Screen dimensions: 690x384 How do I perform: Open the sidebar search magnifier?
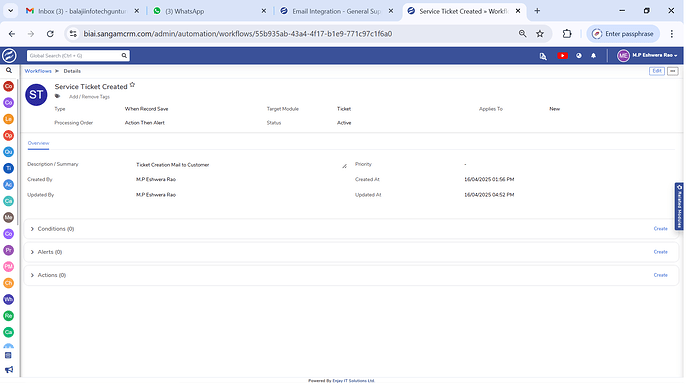(8, 70)
